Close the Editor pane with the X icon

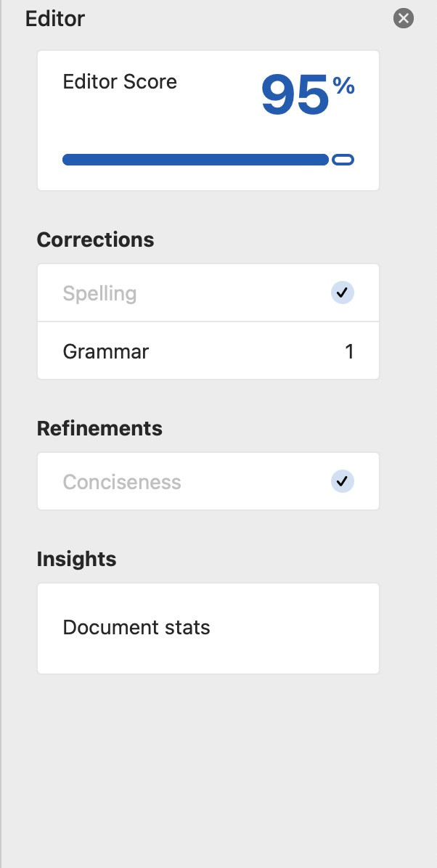click(x=403, y=18)
